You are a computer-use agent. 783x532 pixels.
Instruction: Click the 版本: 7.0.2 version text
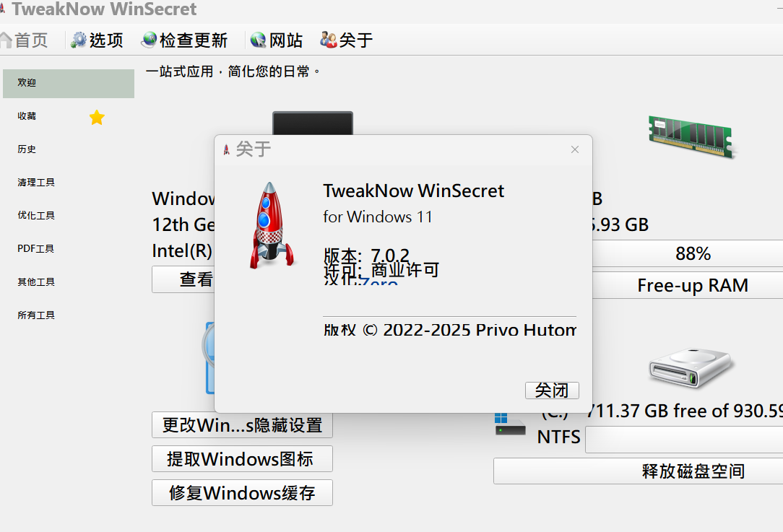tap(366, 256)
